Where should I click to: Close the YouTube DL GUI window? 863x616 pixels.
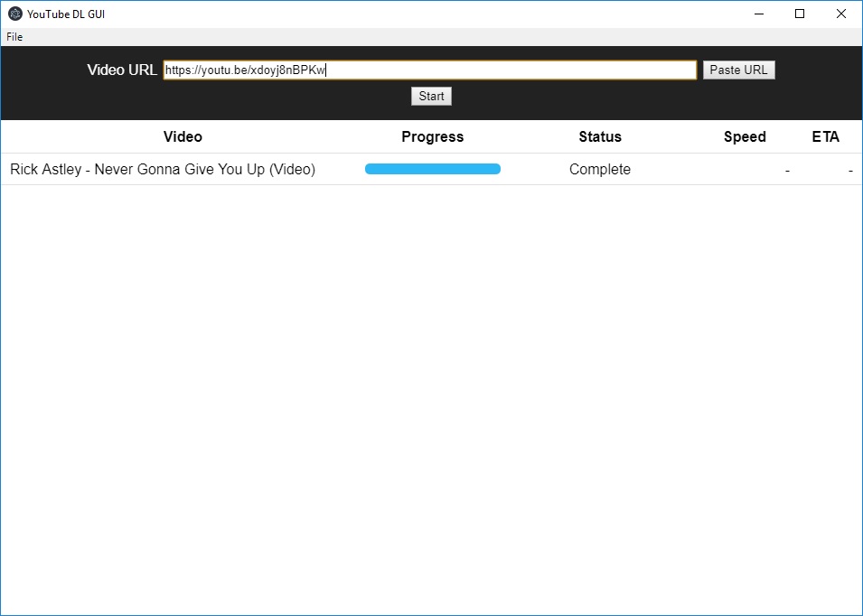pyautogui.click(x=841, y=14)
